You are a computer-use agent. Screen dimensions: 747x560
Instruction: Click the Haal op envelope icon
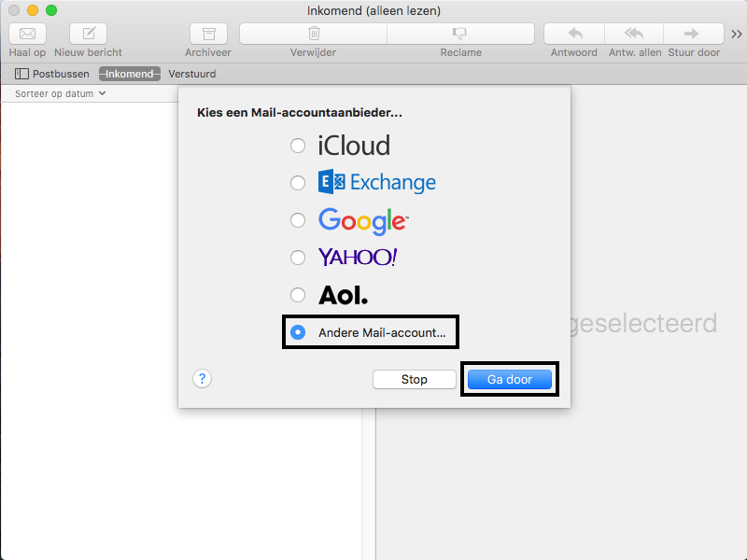[27, 34]
